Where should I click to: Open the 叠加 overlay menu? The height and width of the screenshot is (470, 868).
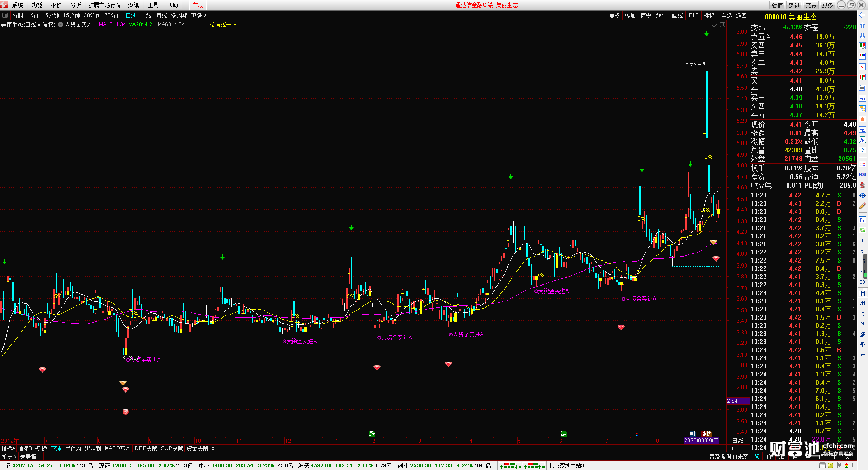point(630,15)
